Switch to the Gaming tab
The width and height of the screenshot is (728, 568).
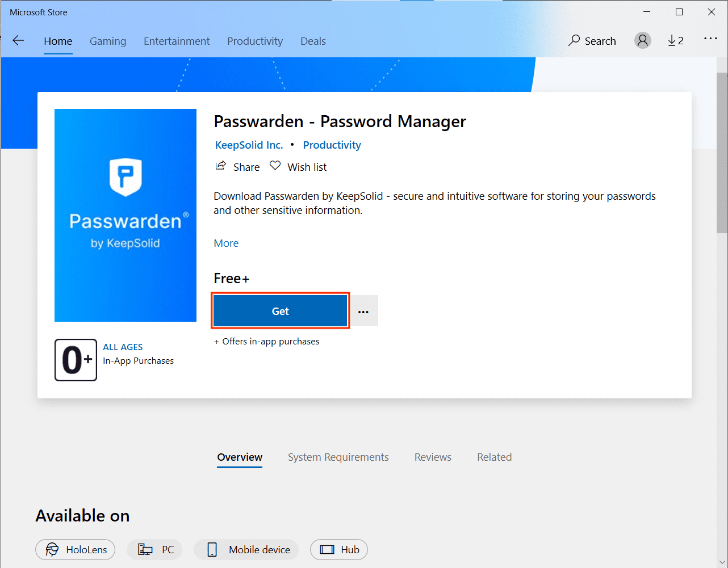(108, 41)
